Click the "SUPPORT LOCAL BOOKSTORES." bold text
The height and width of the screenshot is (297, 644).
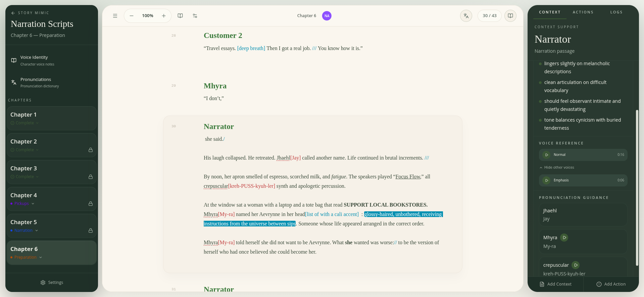point(386,205)
